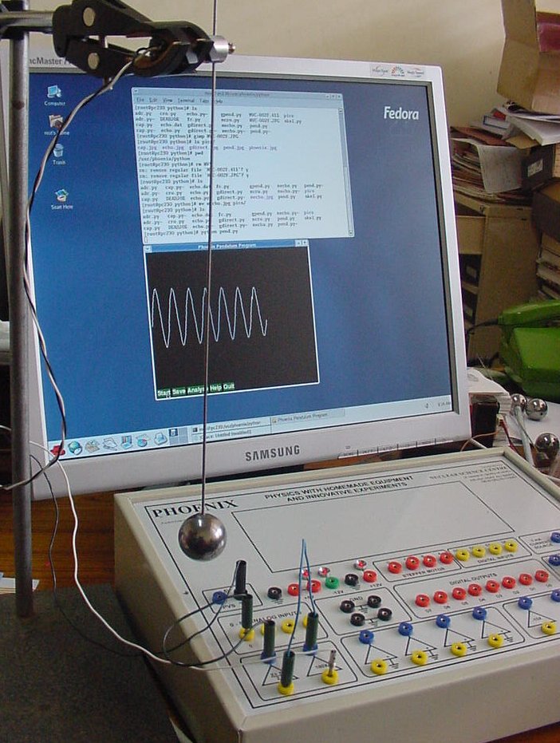Image resolution: width=560 pixels, height=743 pixels.
Task: Open the File menu in terminal
Action: coord(140,100)
